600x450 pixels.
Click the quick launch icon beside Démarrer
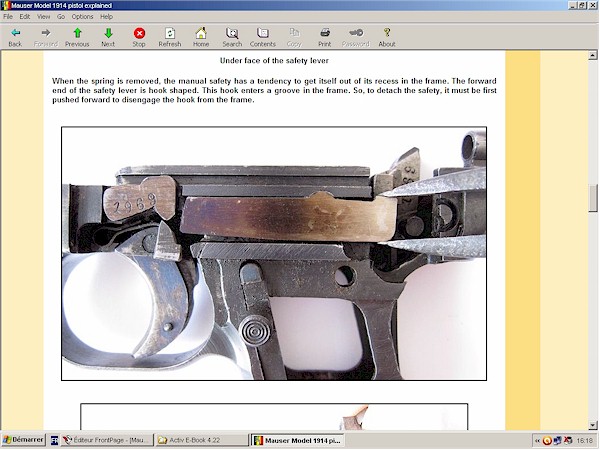click(x=54, y=440)
